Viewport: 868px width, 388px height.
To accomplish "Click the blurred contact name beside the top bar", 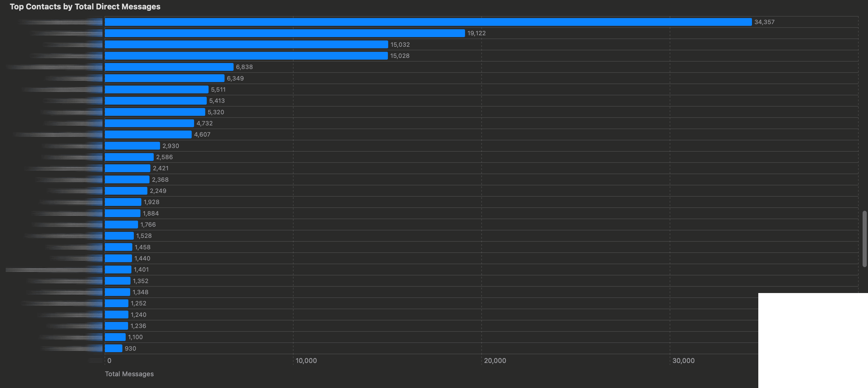I will pos(61,22).
